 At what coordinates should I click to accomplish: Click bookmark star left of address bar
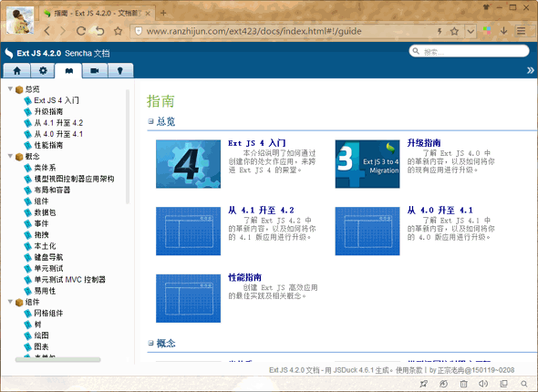(x=118, y=31)
